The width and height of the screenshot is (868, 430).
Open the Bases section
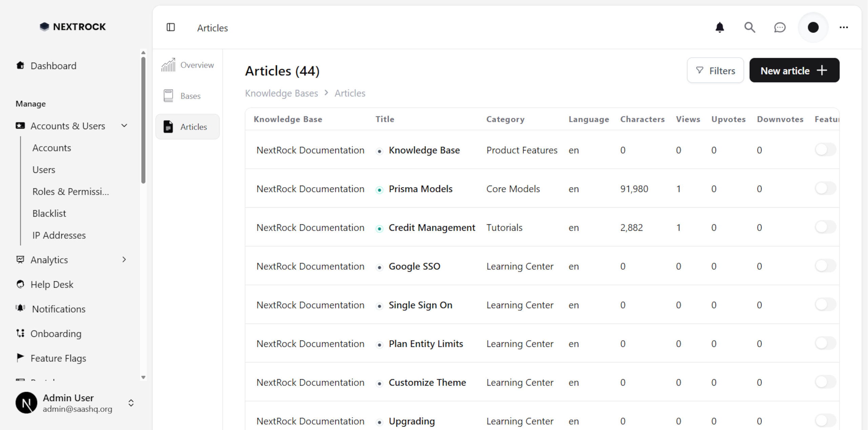click(x=188, y=96)
